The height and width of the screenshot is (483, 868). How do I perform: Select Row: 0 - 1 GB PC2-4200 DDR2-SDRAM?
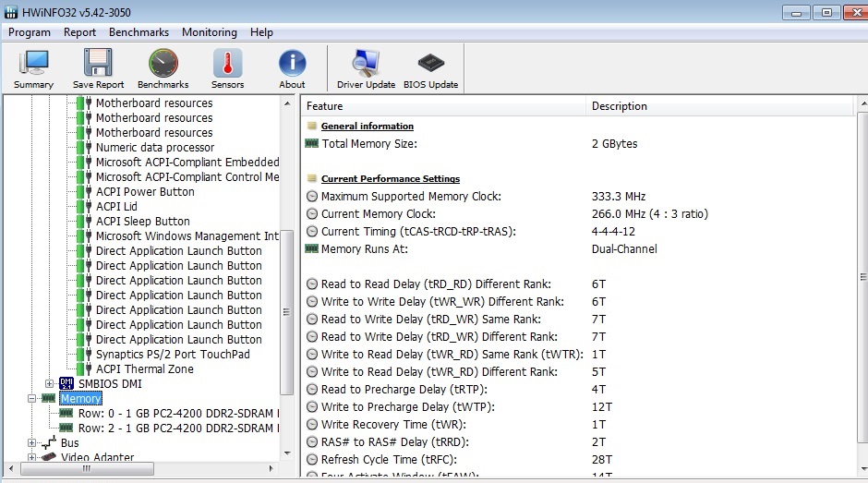tap(178, 413)
